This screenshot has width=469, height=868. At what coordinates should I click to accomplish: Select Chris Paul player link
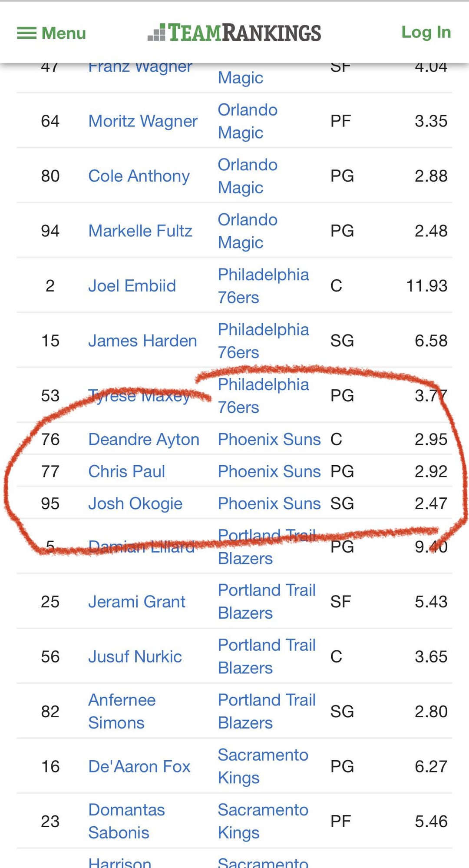(126, 471)
